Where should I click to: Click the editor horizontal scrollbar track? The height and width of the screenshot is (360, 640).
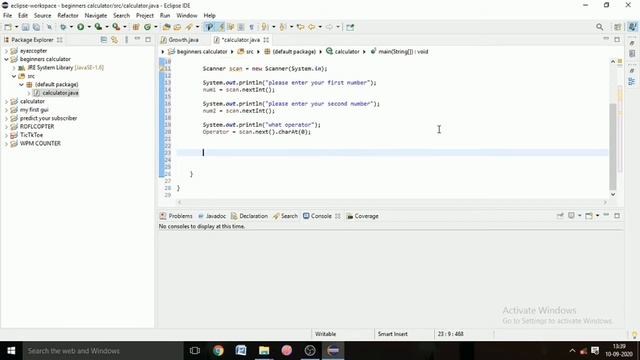(x=392, y=202)
